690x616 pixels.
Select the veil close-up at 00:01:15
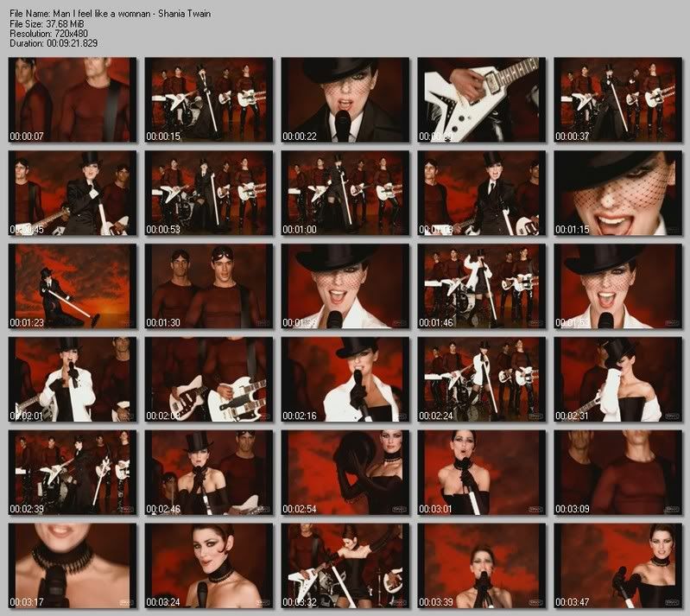pos(618,194)
